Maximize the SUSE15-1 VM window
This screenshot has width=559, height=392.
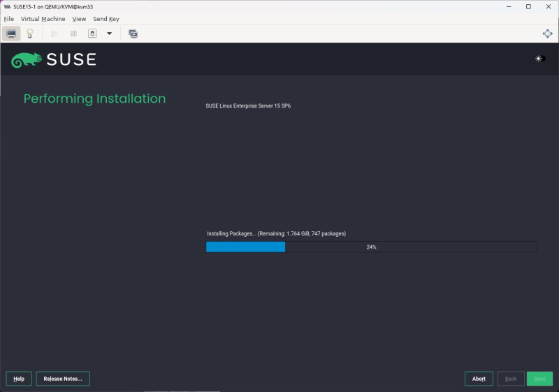point(528,7)
